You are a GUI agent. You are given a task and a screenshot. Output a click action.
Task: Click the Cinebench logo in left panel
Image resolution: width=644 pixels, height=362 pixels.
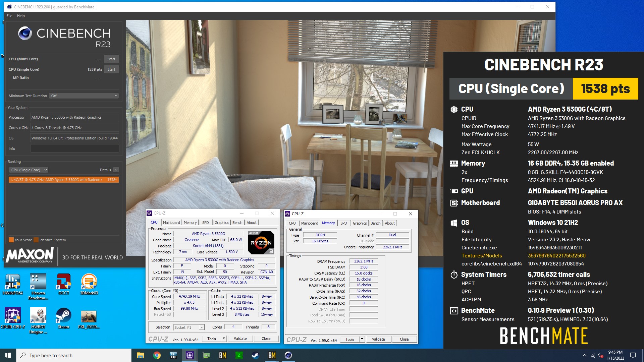pyautogui.click(x=64, y=37)
